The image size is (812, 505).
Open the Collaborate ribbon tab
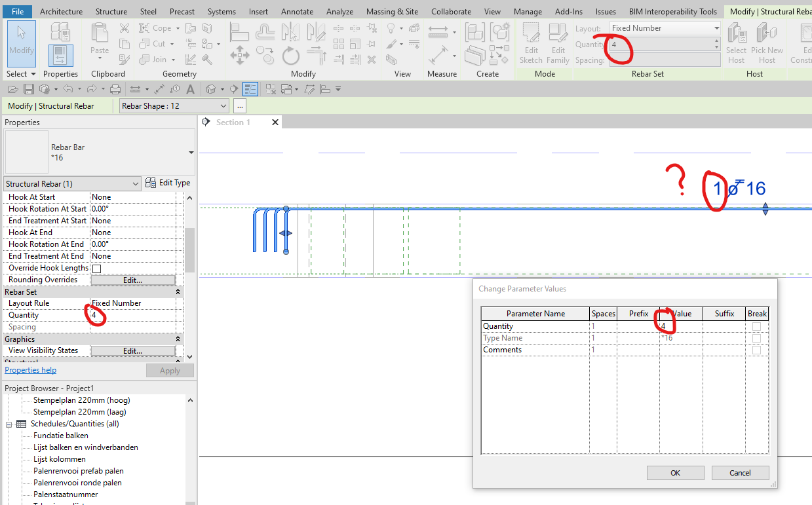coord(451,11)
